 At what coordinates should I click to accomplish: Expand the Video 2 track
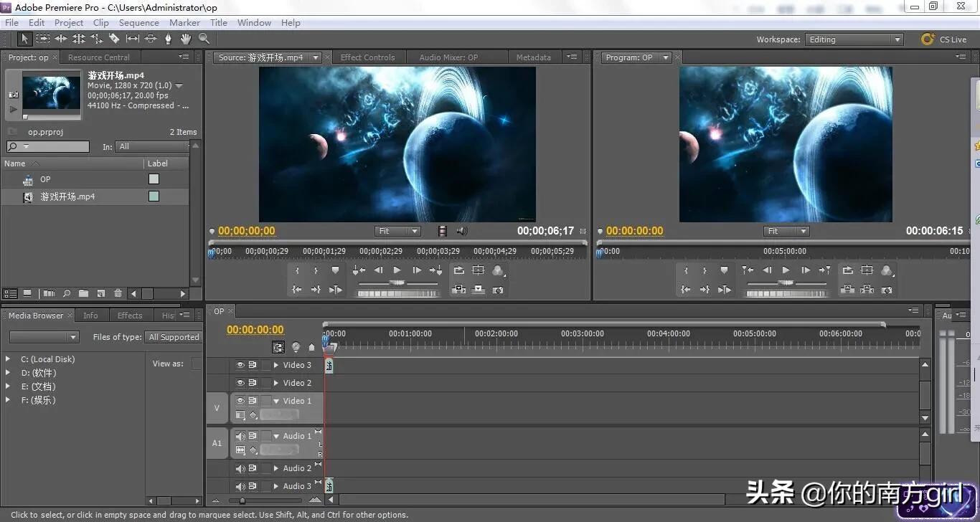coord(276,383)
